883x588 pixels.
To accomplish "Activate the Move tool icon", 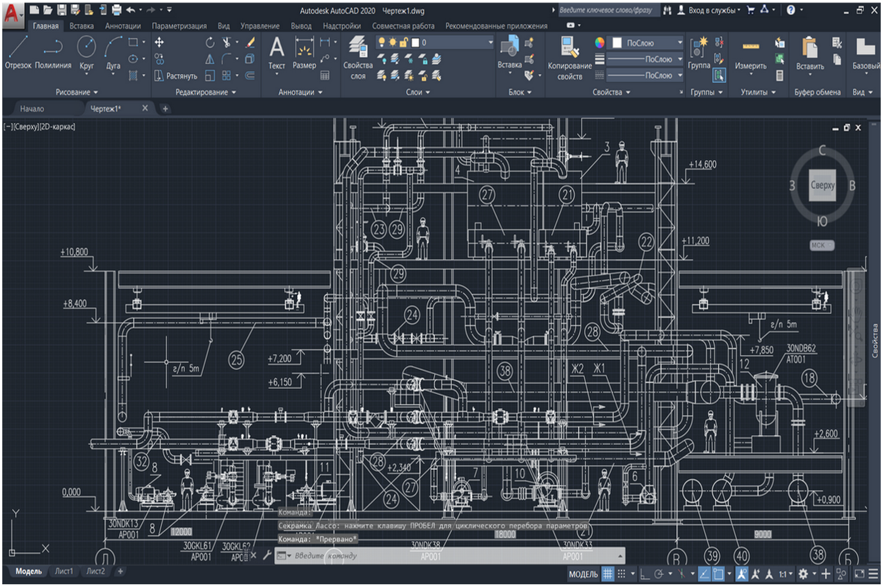I will pyautogui.click(x=159, y=42).
